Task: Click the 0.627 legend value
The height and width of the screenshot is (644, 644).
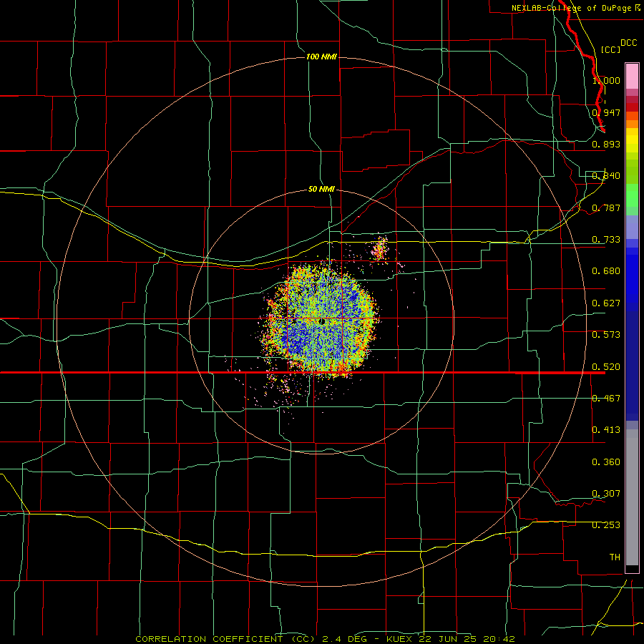Action: pos(606,303)
